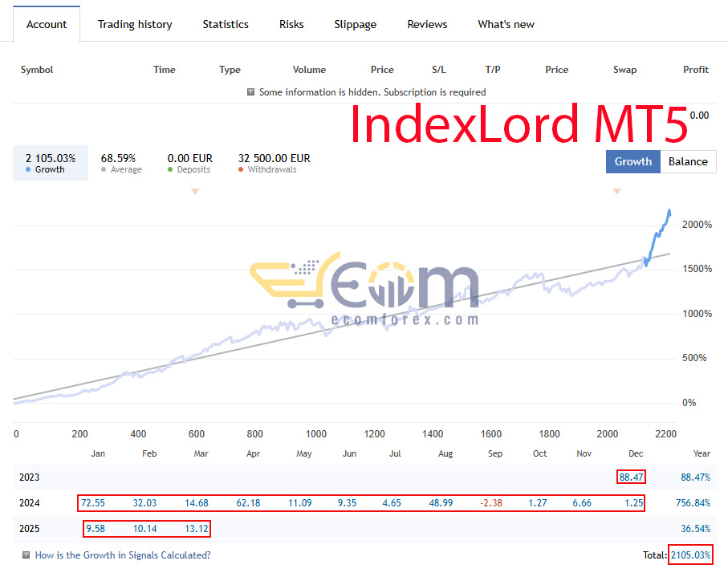Click the orange dot of the Withdrawals legend
This screenshot has width=728, height=577.
pos(241,169)
